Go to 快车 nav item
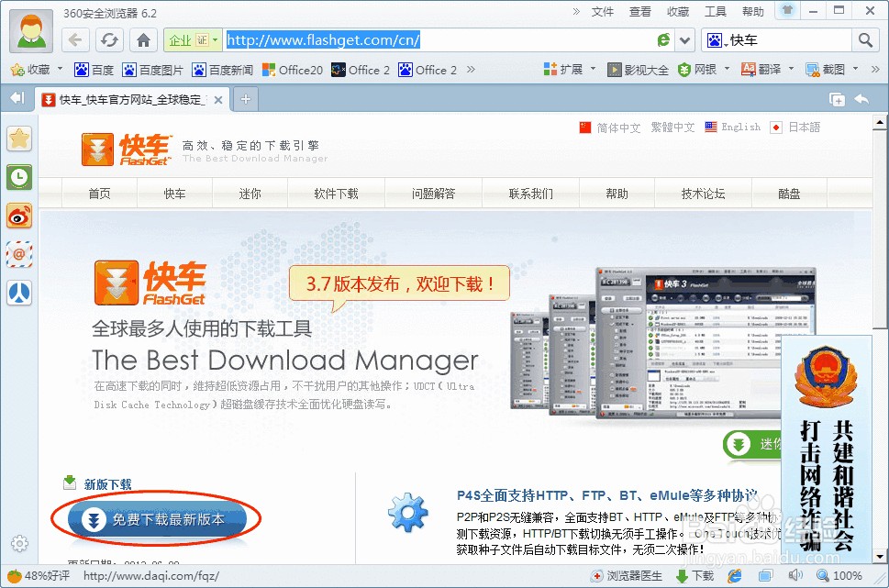The width and height of the screenshot is (889, 588). click(x=174, y=194)
